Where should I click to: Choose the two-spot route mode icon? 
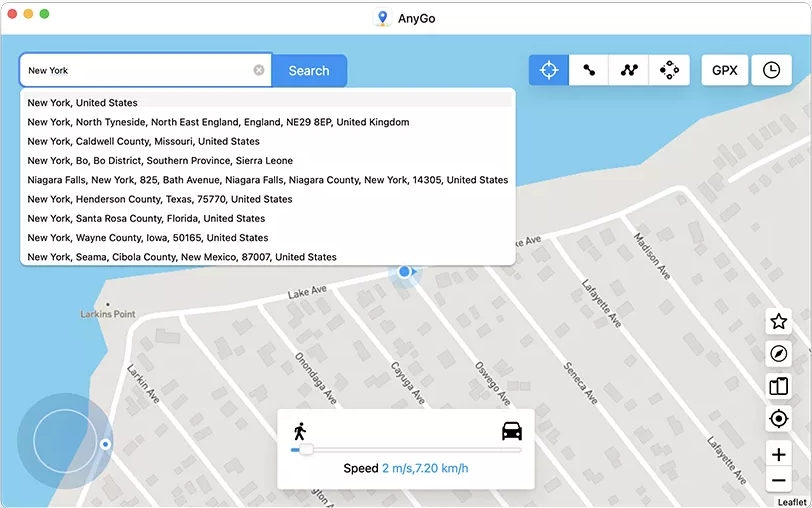pos(589,70)
